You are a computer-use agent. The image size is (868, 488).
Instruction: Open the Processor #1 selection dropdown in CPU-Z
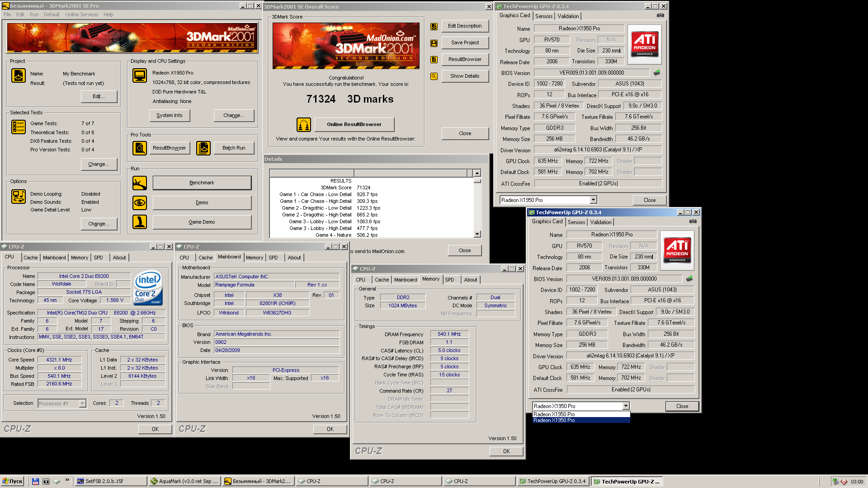click(x=82, y=404)
